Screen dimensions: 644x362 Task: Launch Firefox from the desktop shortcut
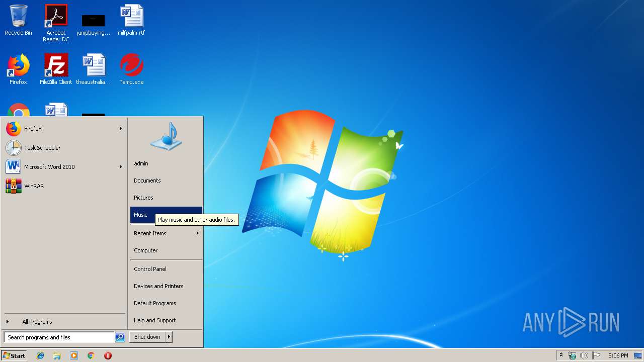[x=18, y=69]
